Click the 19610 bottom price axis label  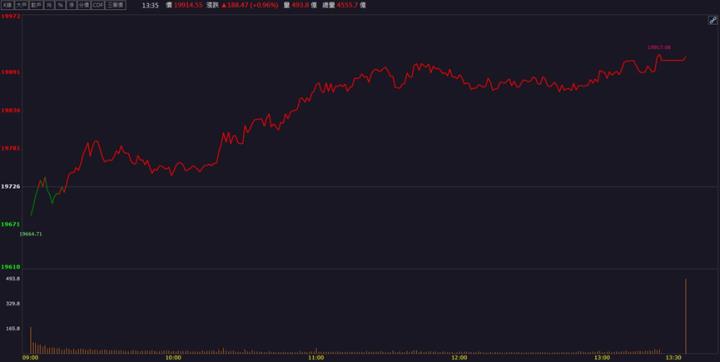pos(10,267)
